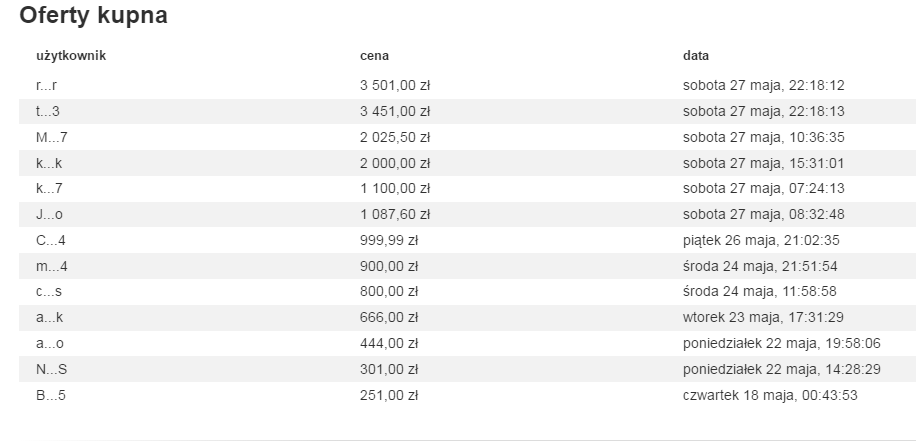Select user t...3 row

[x=48, y=111]
